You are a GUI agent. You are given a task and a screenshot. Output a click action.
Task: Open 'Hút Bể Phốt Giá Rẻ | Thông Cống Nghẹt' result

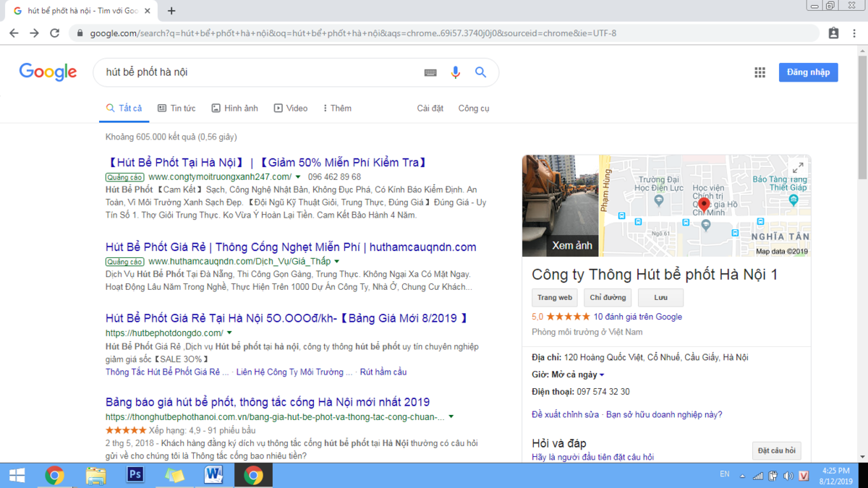click(291, 247)
